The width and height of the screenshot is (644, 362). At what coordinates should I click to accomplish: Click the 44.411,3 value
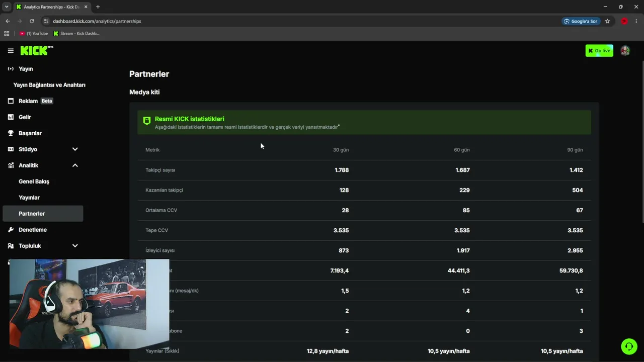coord(459,270)
